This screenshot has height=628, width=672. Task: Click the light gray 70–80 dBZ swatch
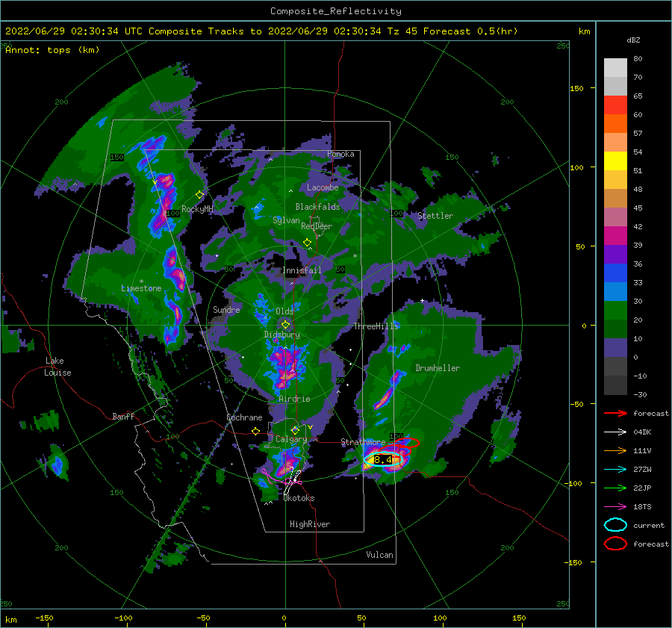point(615,68)
